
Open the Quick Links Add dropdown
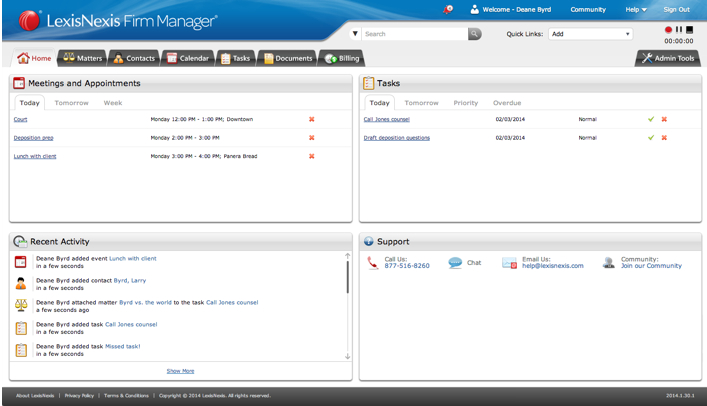pyautogui.click(x=590, y=34)
